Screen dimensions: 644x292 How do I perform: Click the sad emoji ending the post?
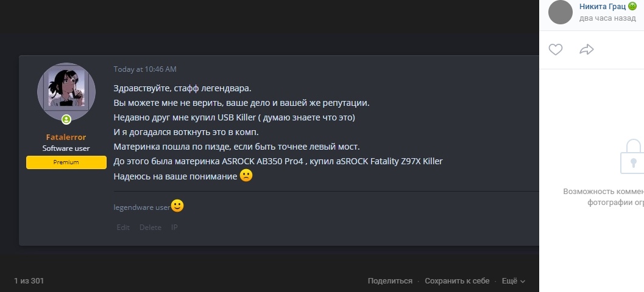click(x=246, y=176)
